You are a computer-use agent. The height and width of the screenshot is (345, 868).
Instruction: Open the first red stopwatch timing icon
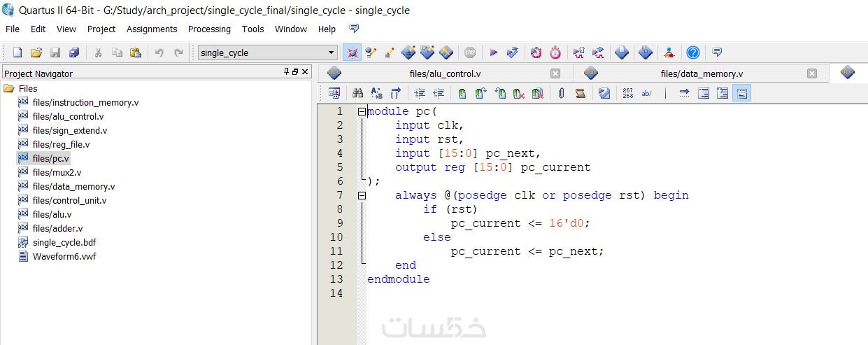pyautogui.click(x=536, y=52)
